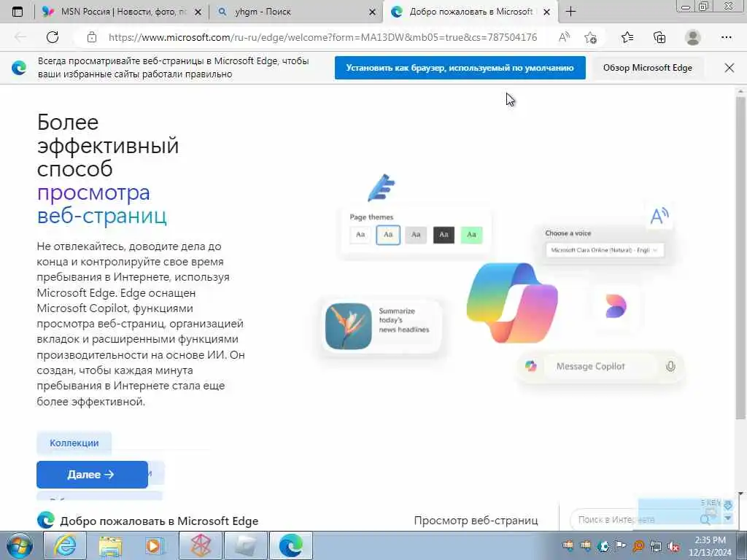Click the magnifier icon in footer search box
747x560 pixels.
click(705, 519)
